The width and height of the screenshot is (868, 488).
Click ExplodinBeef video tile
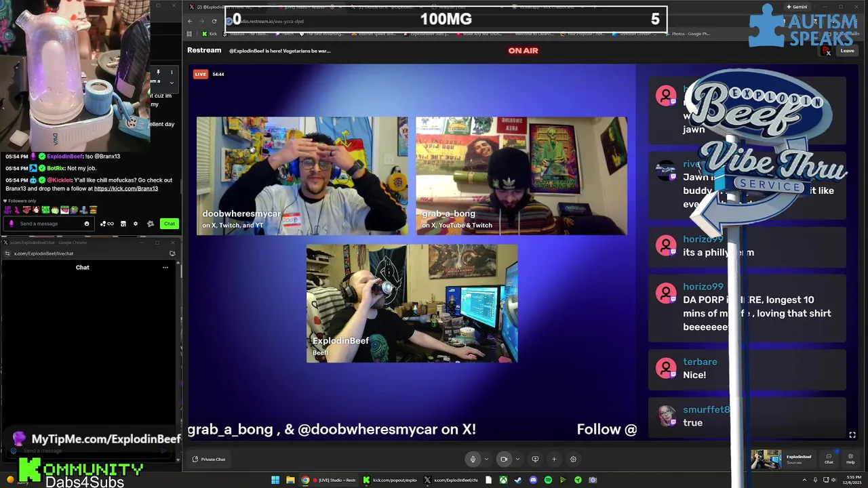(412, 304)
